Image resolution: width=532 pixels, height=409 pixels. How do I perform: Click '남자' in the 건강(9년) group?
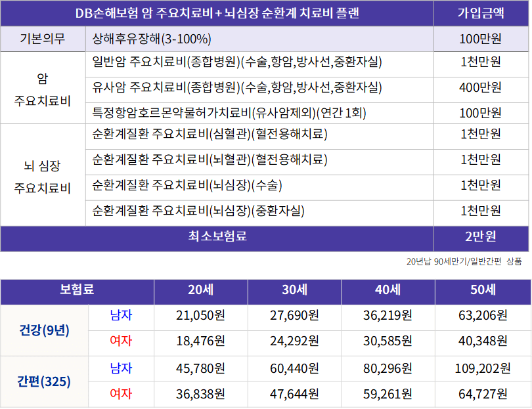point(121,315)
